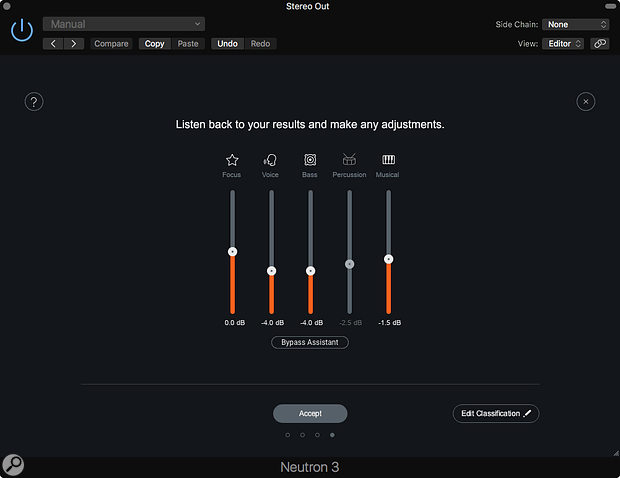The image size is (620, 478).
Task: Open the help question mark icon
Action: [x=34, y=102]
